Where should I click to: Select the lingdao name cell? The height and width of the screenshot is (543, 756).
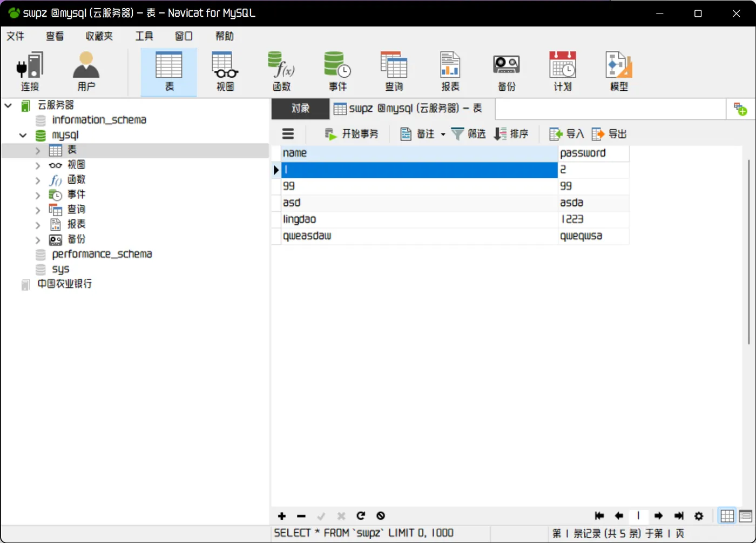coord(420,219)
